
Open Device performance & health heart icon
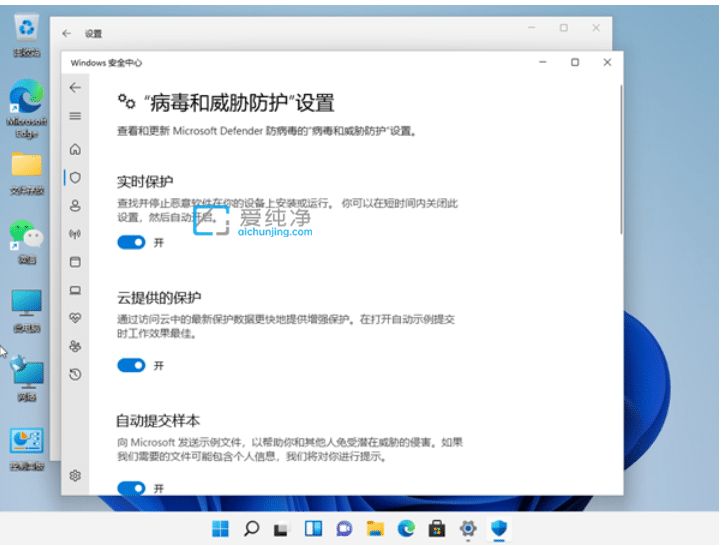point(75,318)
